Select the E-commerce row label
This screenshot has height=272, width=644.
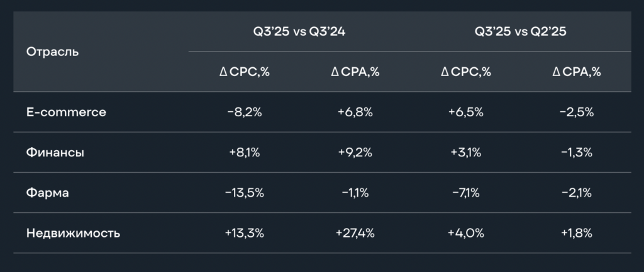coord(66,112)
